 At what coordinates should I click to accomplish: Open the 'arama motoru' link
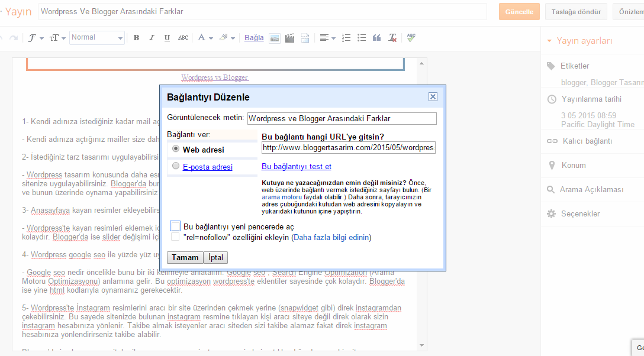282,198
